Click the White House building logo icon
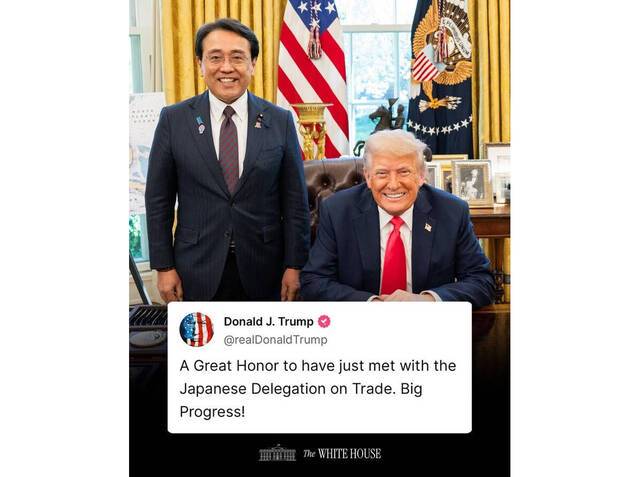The width and height of the screenshot is (640, 477). pyautogui.click(x=277, y=453)
